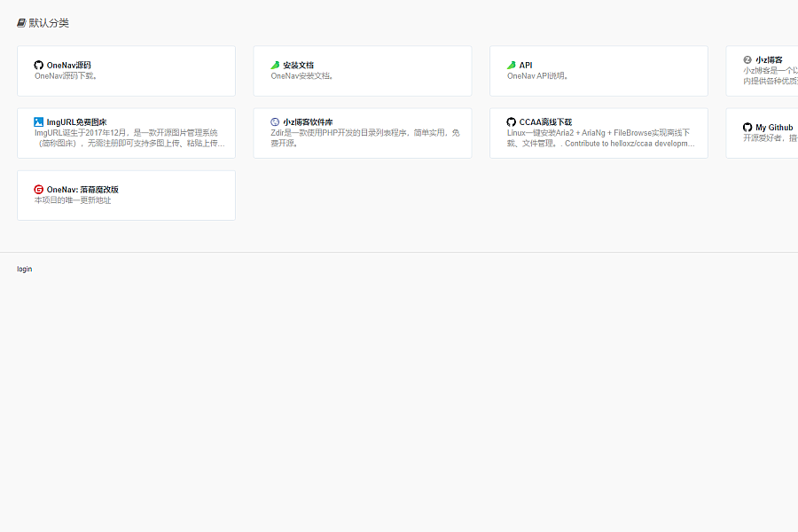Click the login link in footer
Screen dimensions: 798x532
25,269
